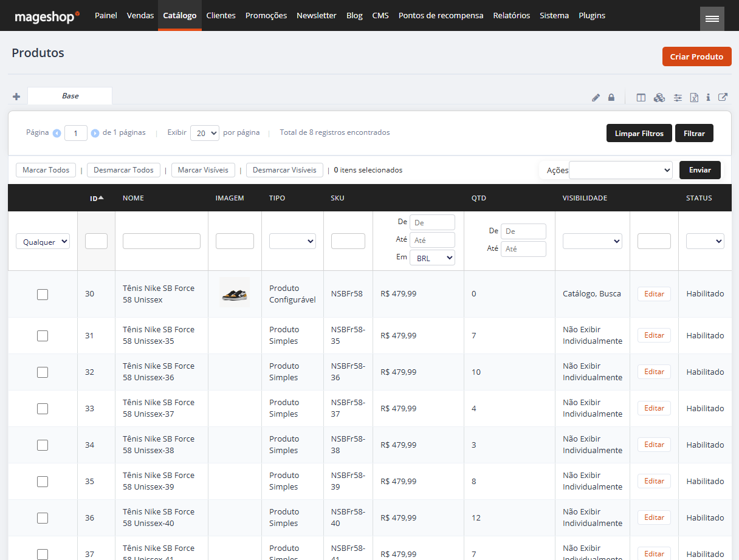The image size is (739, 560).
Task: Open the Ações actions dropdown
Action: (620, 170)
